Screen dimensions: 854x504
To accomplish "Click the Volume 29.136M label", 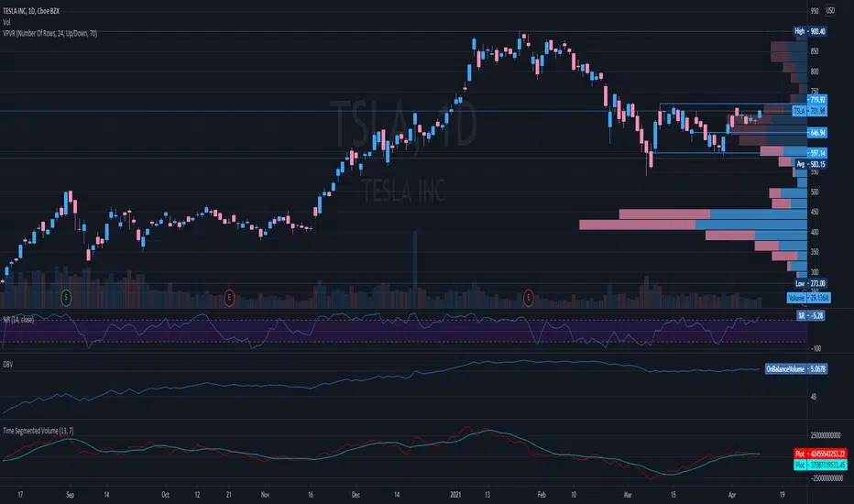I will tap(809, 298).
